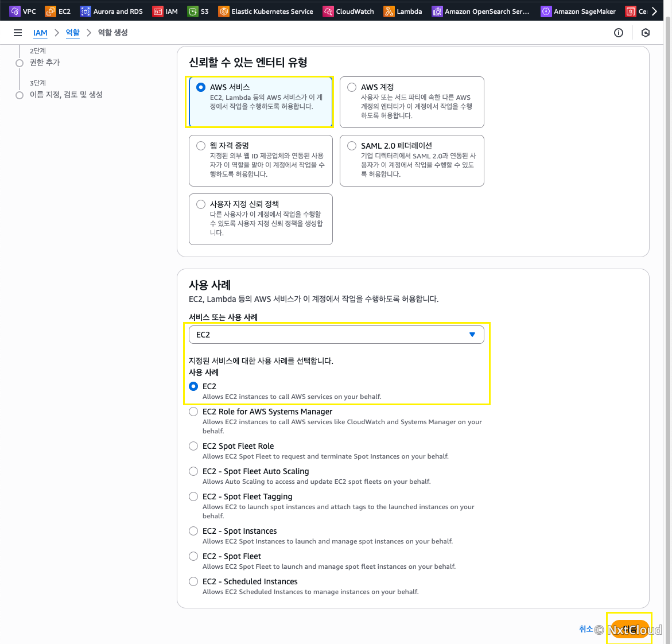672x644 pixels.
Task: Open the S3 service shortcut icon
Action: [x=192, y=11]
